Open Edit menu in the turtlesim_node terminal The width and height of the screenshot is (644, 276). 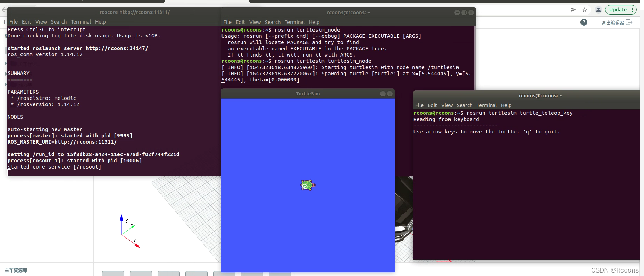pos(240,22)
